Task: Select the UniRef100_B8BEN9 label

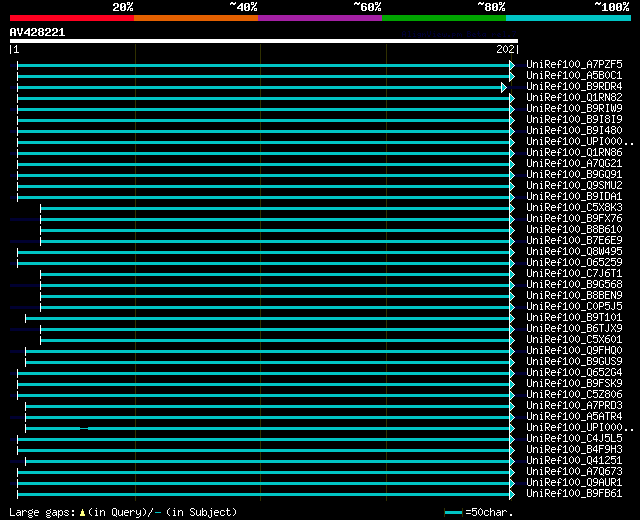Action: pyautogui.click(x=574, y=296)
